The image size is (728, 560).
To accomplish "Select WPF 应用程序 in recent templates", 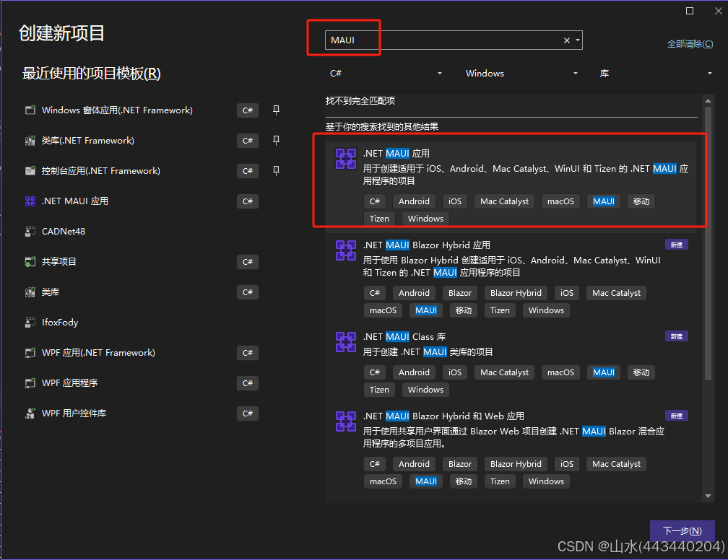I will (x=69, y=382).
